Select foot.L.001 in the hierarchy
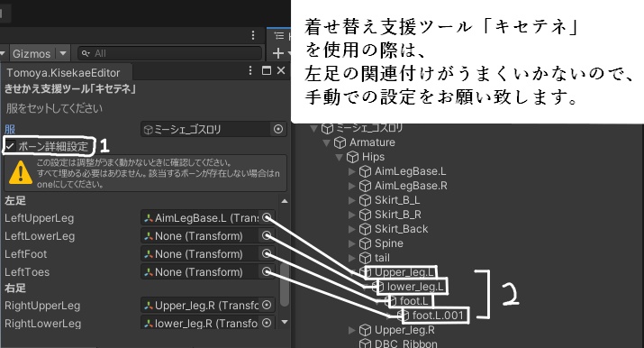644x348 pixels. coord(438,316)
